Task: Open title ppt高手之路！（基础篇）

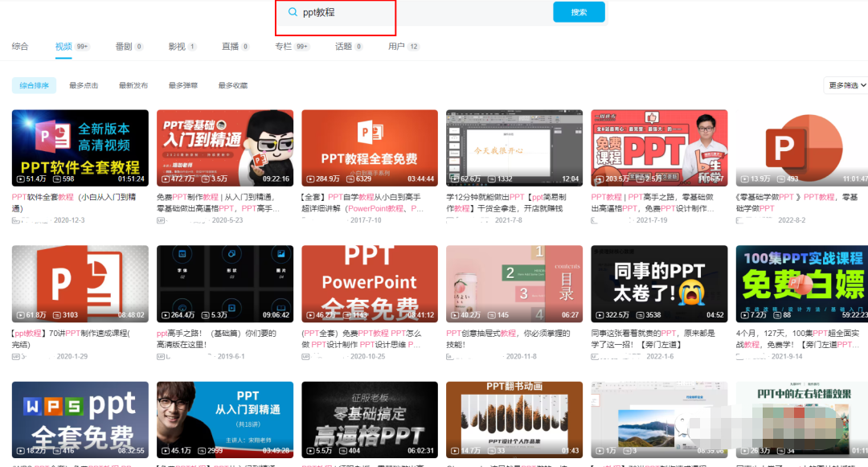Action: [x=216, y=338]
